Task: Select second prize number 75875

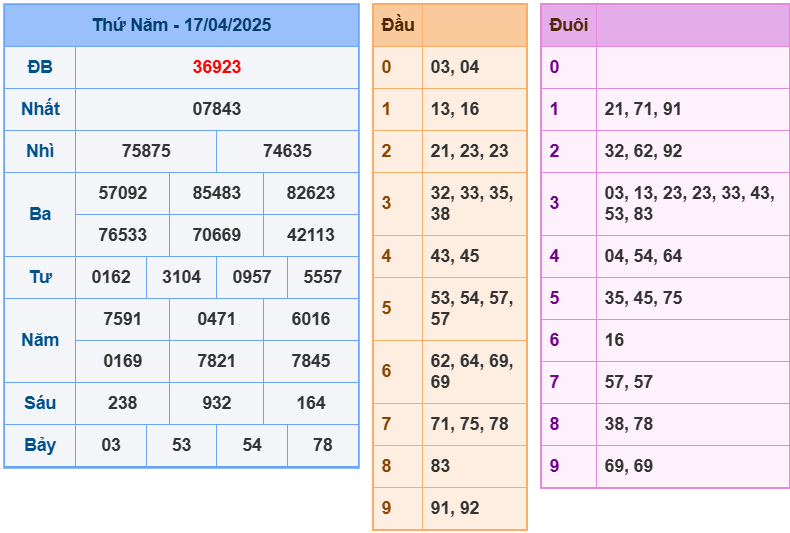Action: [146, 151]
